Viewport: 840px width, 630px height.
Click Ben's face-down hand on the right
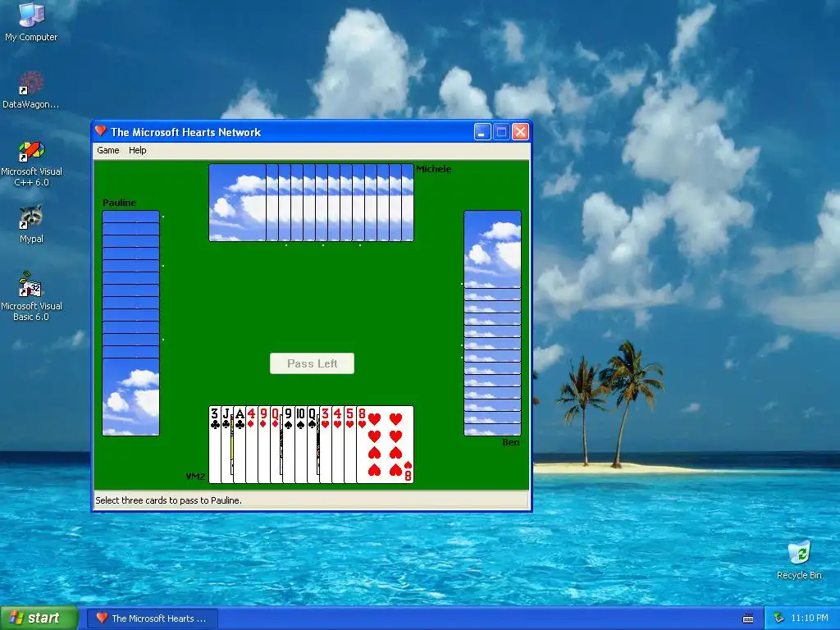coord(492,323)
